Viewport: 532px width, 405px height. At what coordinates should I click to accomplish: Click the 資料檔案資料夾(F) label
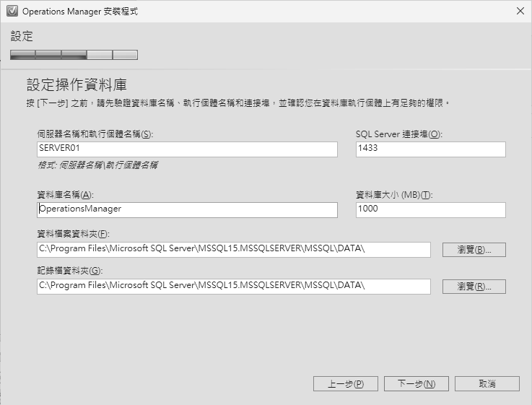[74, 234]
